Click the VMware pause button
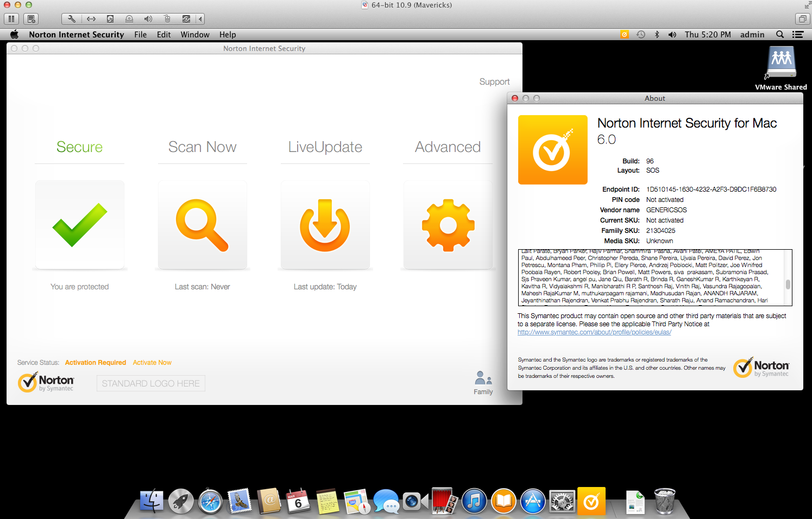 click(x=11, y=19)
